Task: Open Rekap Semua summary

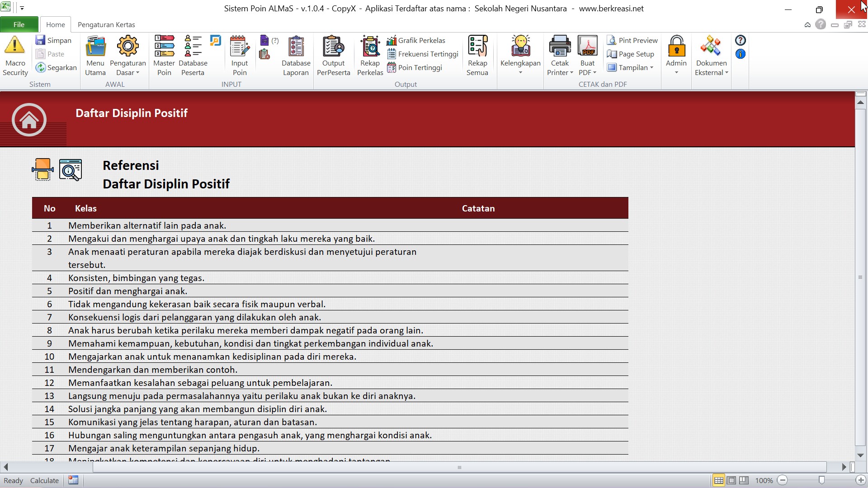Action: [x=477, y=56]
